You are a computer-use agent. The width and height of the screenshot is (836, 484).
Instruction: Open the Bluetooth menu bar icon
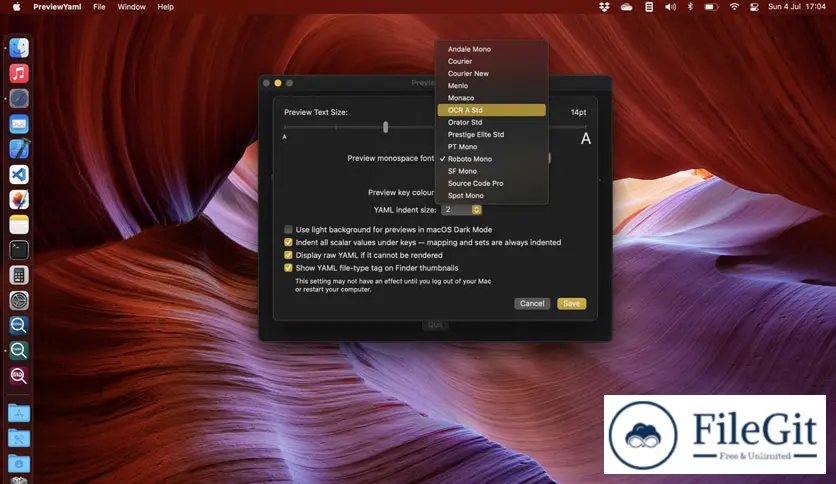point(690,7)
